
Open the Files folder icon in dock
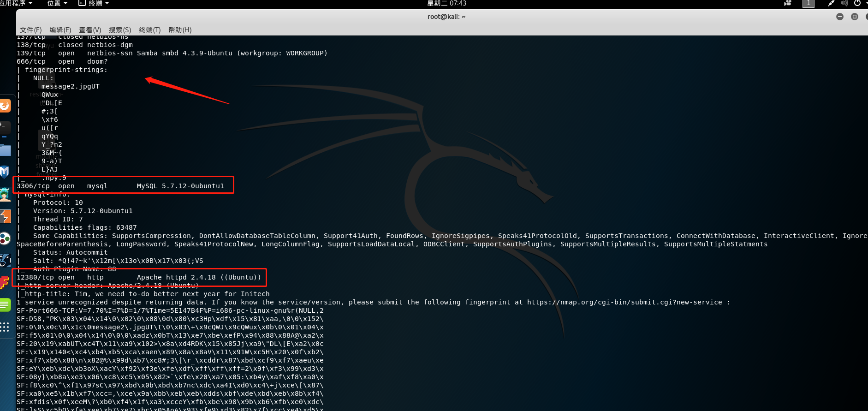click(x=5, y=150)
